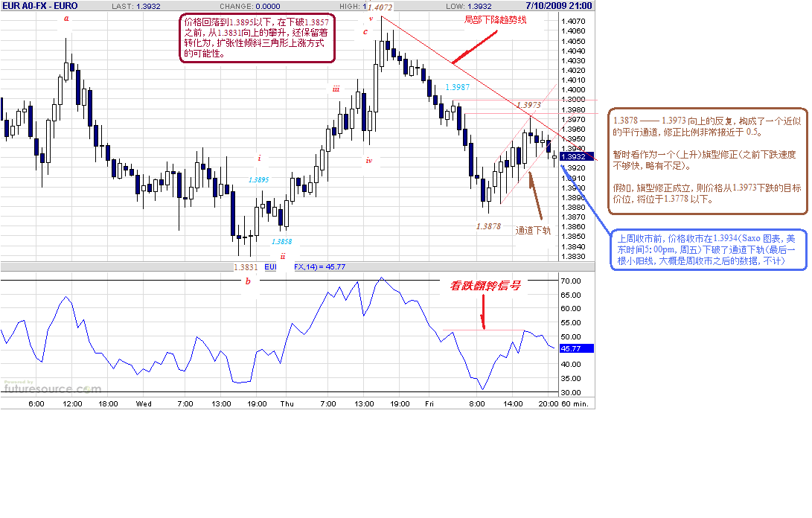Click the cyan 1.3858 price annotation
This screenshot has width=812, height=518.
pyautogui.click(x=282, y=241)
